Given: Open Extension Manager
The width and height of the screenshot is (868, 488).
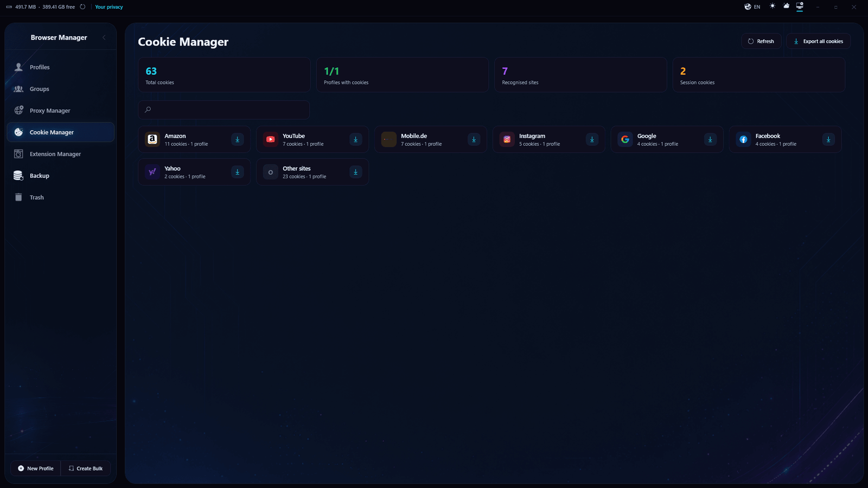Looking at the screenshot, I should point(60,154).
